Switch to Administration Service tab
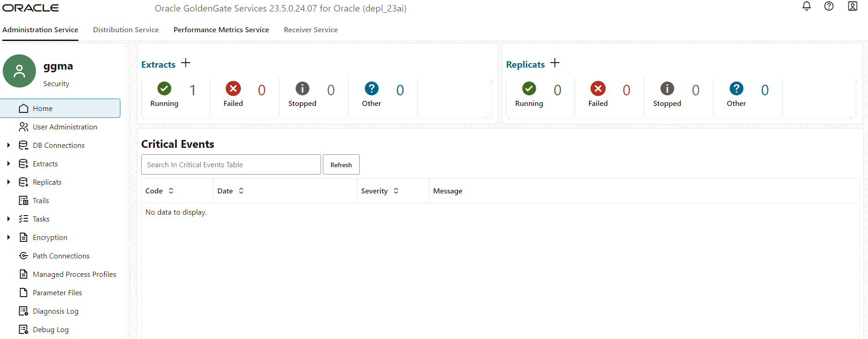The height and width of the screenshot is (339, 868). point(40,29)
